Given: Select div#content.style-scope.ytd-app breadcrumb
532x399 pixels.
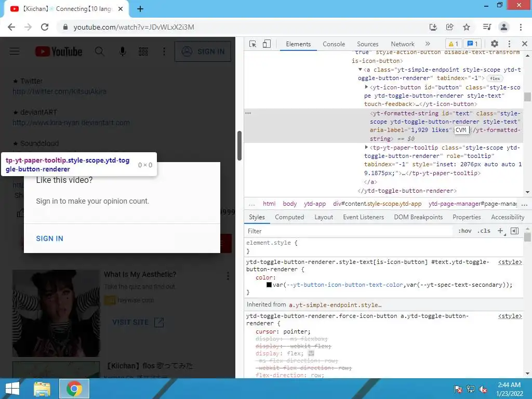Looking at the screenshot, I should coord(377,204).
